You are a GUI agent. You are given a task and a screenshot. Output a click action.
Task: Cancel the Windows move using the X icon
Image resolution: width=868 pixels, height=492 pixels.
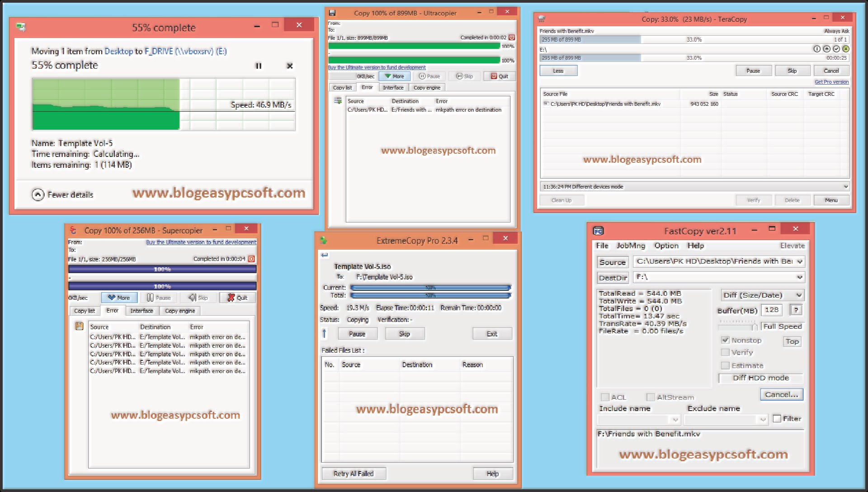[x=289, y=66]
